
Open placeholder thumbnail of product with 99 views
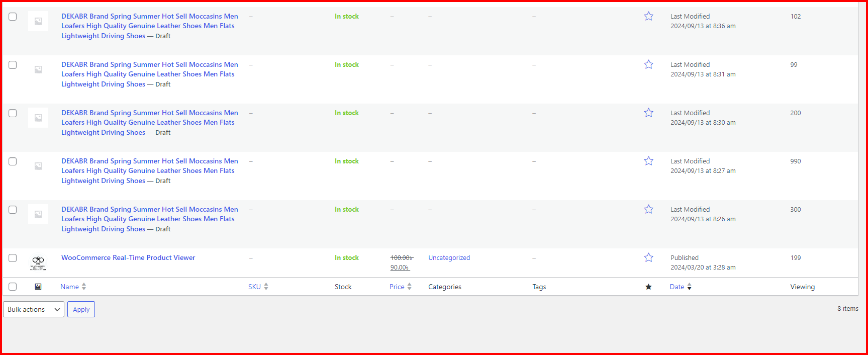pos(38,69)
